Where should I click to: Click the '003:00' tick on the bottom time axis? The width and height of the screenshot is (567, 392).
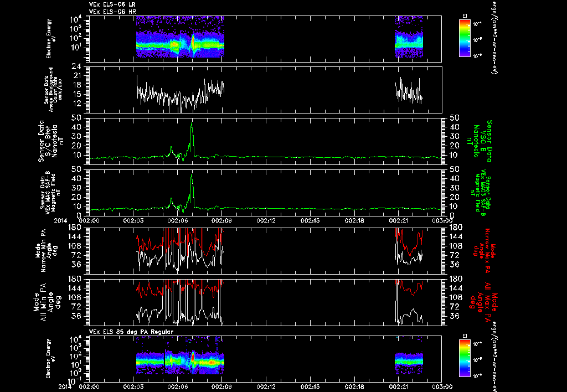click(x=442, y=386)
